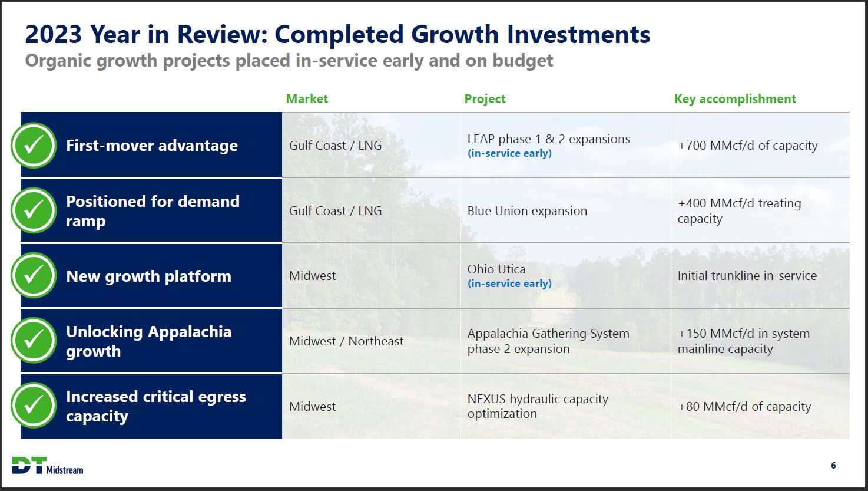Click the Key accomplishment column header
The height and width of the screenshot is (491, 868).
[x=735, y=99]
